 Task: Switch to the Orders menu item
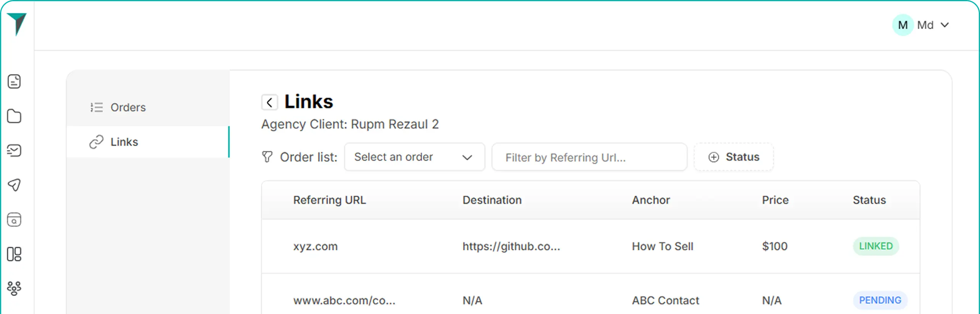coord(148,107)
